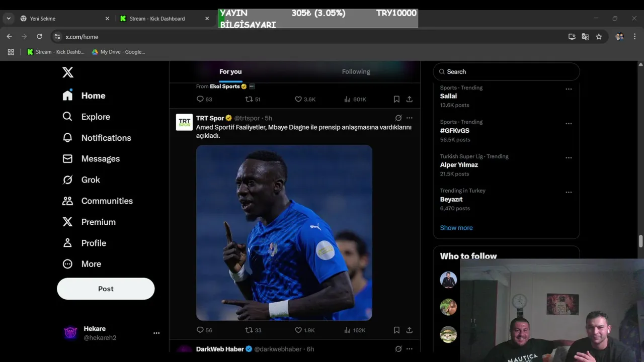Viewport: 644px width, 362px height.
Task: Click the DarkWeb Haber account name
Action: [x=220, y=349]
